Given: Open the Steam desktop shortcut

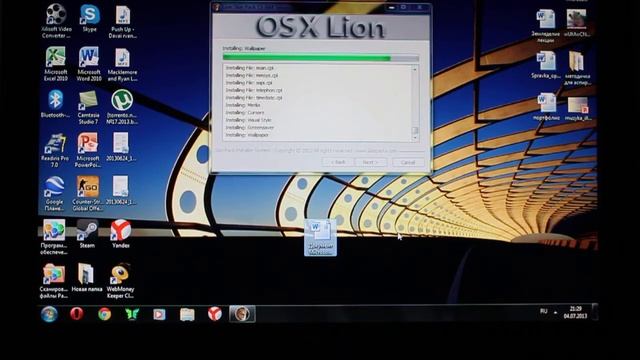Looking at the screenshot, I should pos(87,234).
